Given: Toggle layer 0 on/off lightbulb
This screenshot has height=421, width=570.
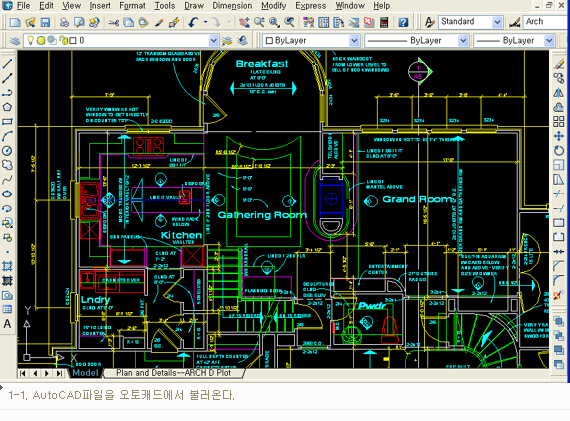Looking at the screenshot, I should coord(31,40).
